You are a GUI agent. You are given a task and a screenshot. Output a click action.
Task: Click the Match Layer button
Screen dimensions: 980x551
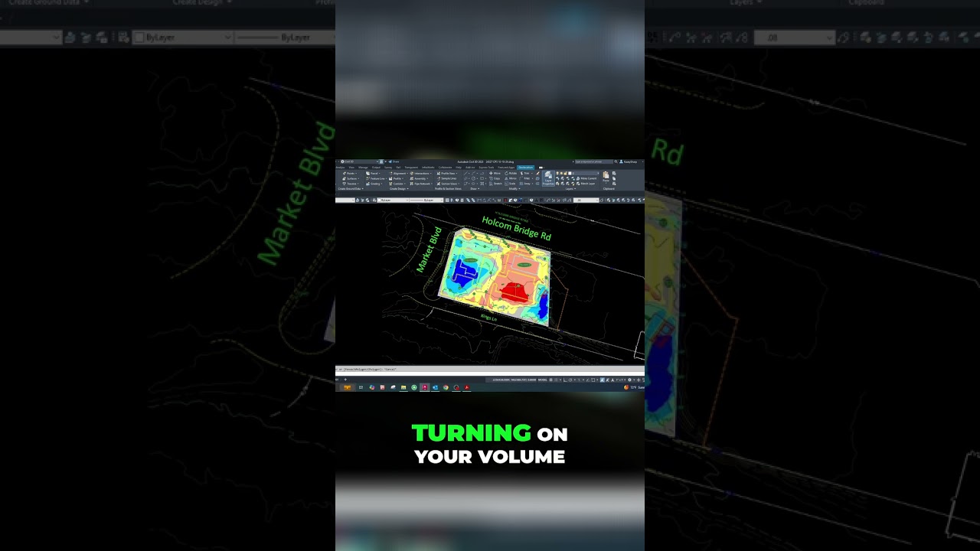[586, 184]
